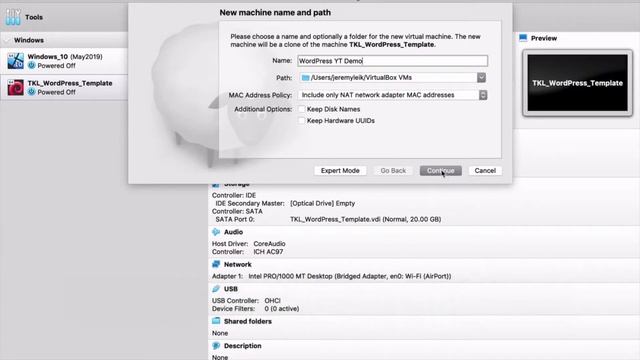The height and width of the screenshot is (360, 640).
Task: Click Windows_10 Powered Off status icon
Action: tap(31, 66)
